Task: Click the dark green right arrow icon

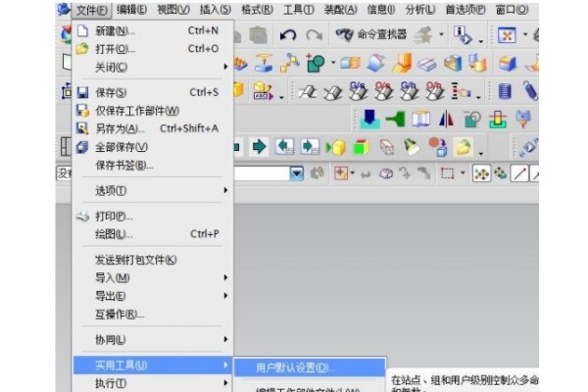Action: [259, 147]
